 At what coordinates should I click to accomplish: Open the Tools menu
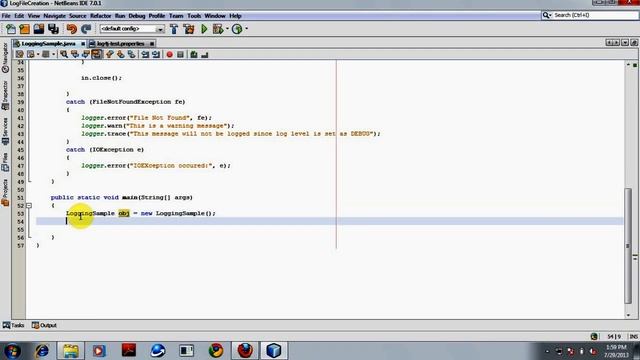coord(194,16)
